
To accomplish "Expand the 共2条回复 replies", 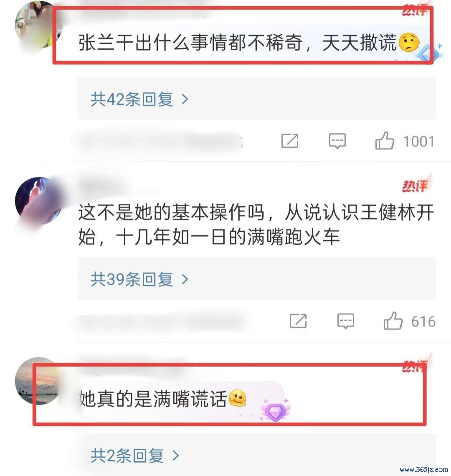I will [x=135, y=456].
